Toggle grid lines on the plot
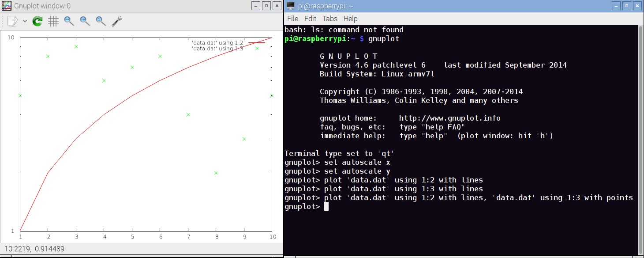This screenshot has height=258, width=644. [53, 21]
